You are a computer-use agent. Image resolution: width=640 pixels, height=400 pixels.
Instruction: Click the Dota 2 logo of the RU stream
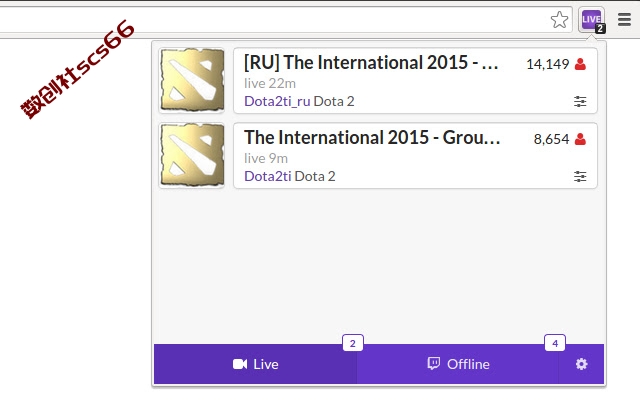[x=192, y=80]
